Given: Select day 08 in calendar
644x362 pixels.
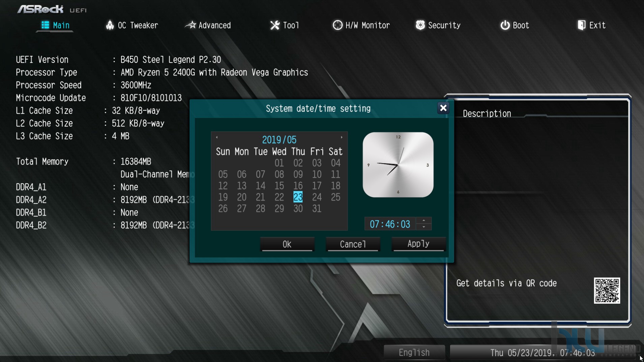Looking at the screenshot, I should [279, 175].
